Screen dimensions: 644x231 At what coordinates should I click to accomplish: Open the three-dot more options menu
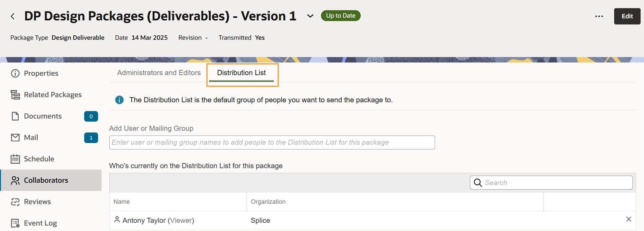(x=599, y=16)
